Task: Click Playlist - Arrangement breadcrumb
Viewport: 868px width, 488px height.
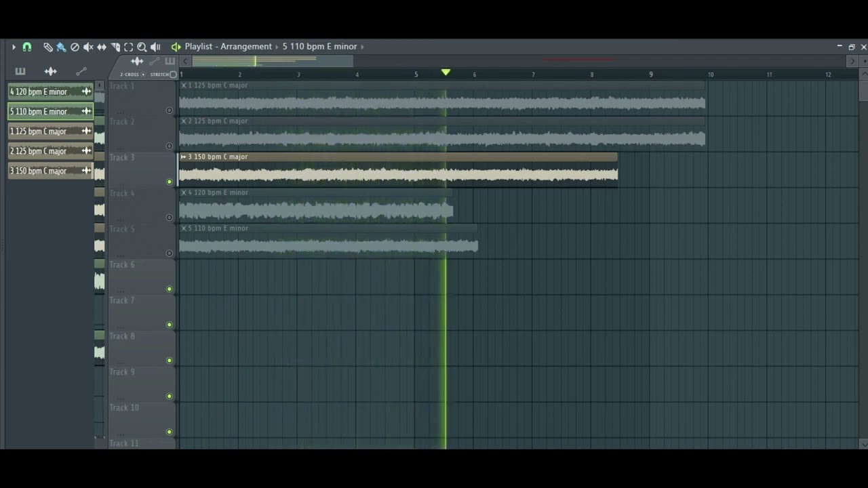Action: 228,47
